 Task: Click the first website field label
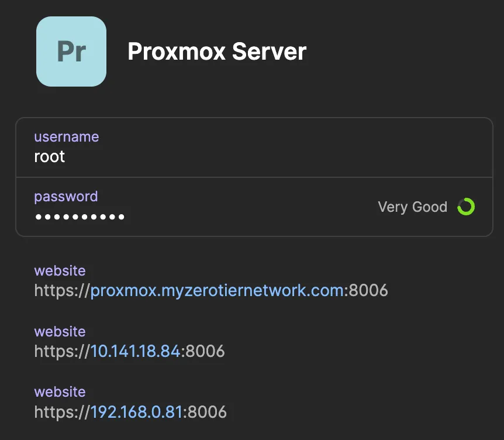click(x=60, y=271)
